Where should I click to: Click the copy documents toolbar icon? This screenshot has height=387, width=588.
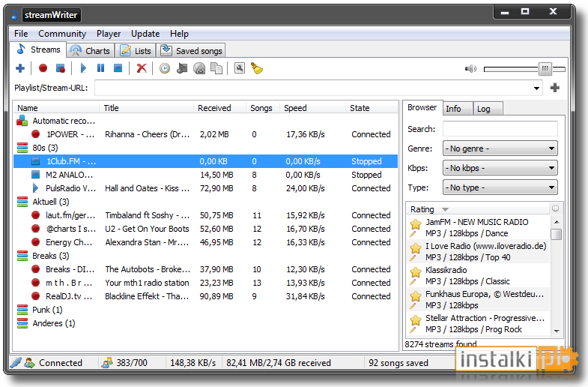(x=216, y=68)
